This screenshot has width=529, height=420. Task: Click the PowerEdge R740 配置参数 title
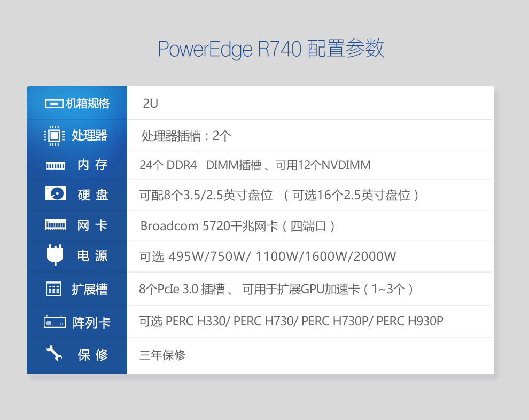[271, 49]
